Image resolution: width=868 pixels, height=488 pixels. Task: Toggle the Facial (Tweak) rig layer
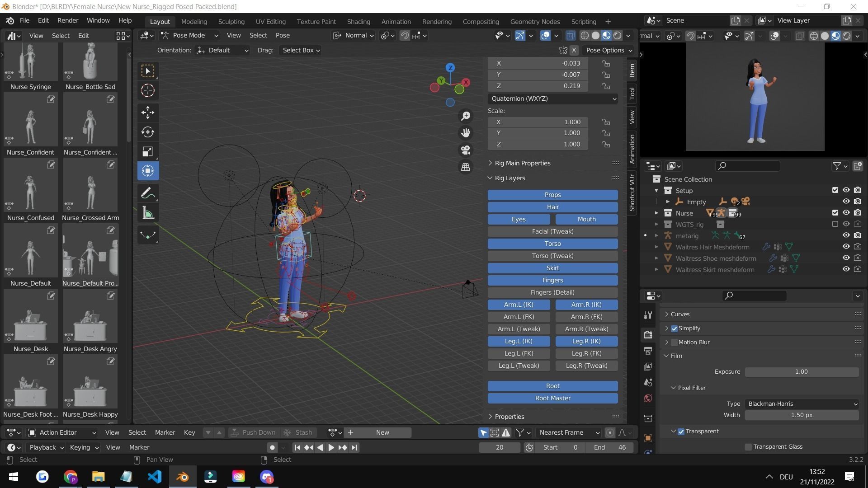coord(552,231)
